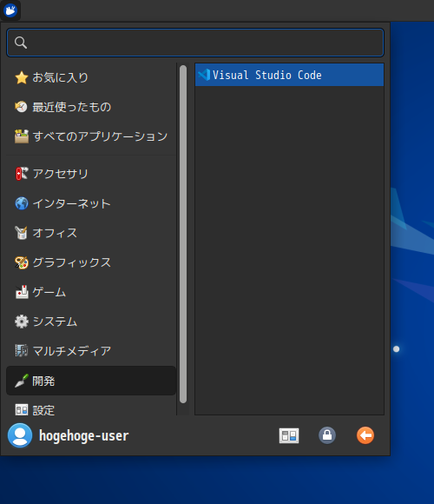Click the settings panel icon beside 設定

pos(22,410)
